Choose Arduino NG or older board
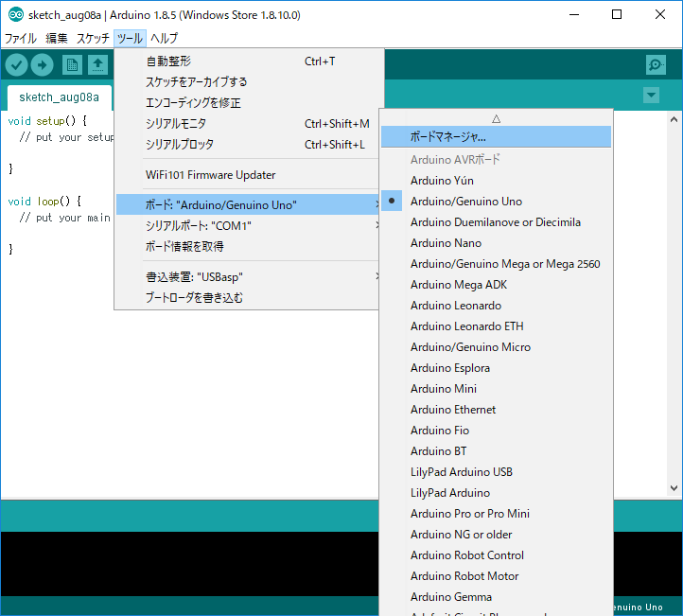Screen dimensions: 683x616 pos(496,535)
